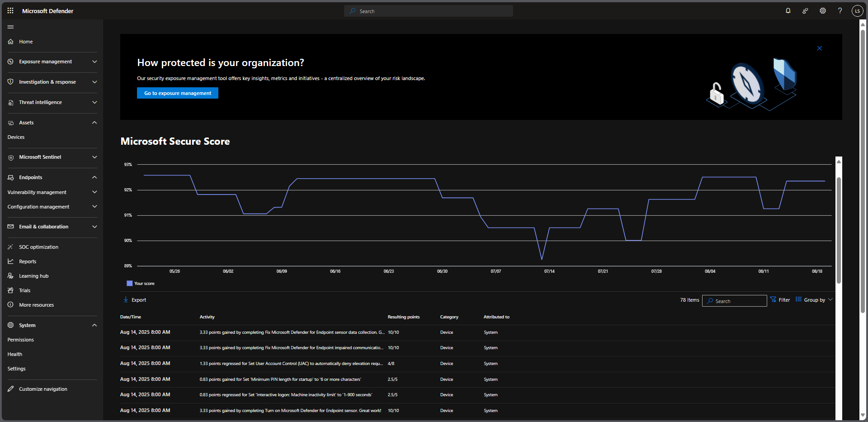Expand Configuration management chevron

94,207
